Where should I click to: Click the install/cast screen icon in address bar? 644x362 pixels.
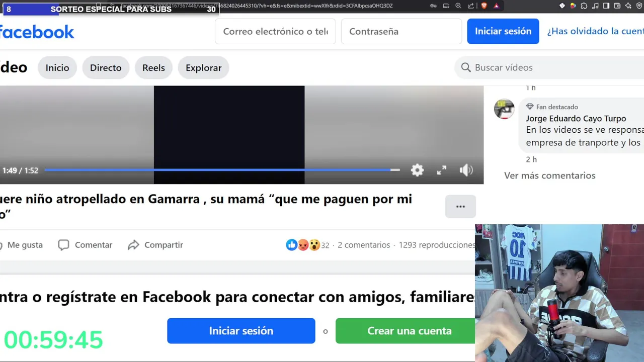point(446,6)
